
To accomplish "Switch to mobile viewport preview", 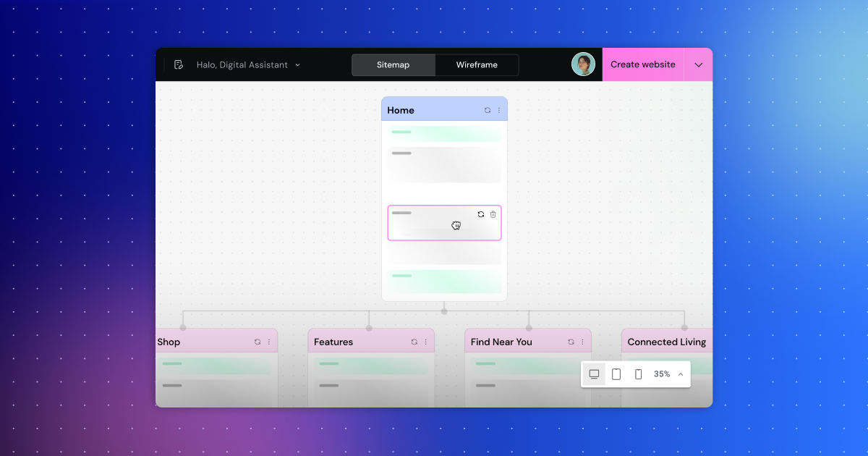I will (x=638, y=374).
